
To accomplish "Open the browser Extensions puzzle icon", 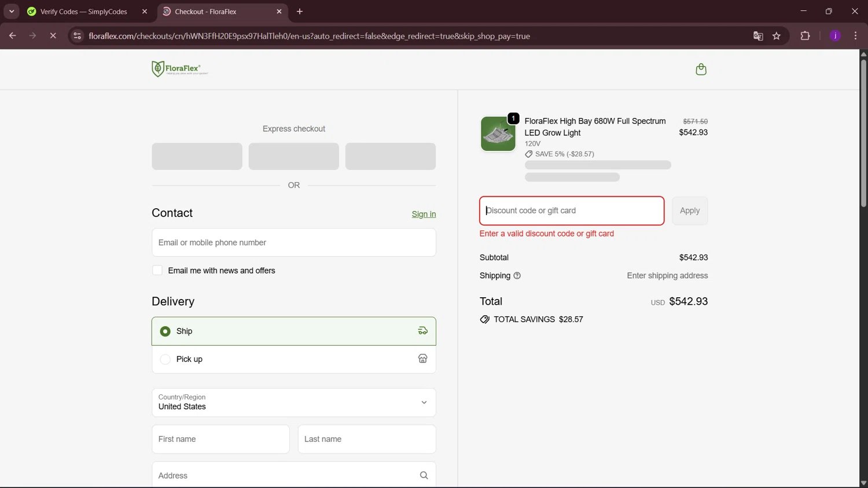I will (805, 36).
